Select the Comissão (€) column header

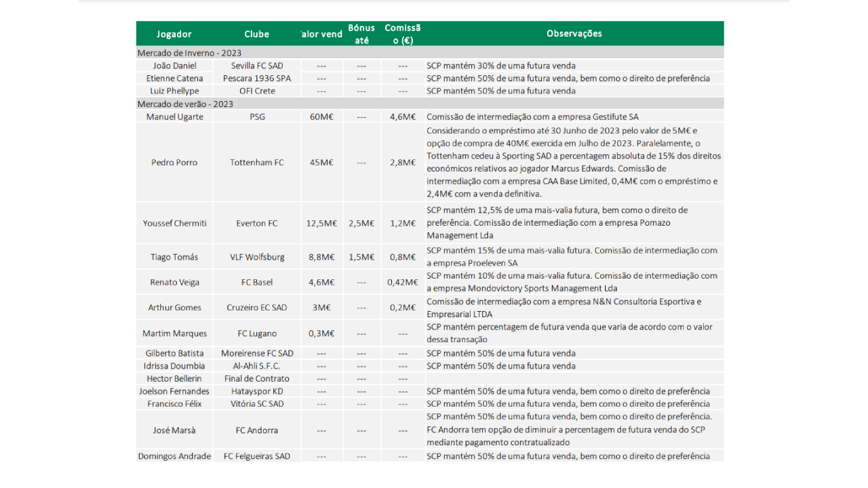[x=402, y=34]
